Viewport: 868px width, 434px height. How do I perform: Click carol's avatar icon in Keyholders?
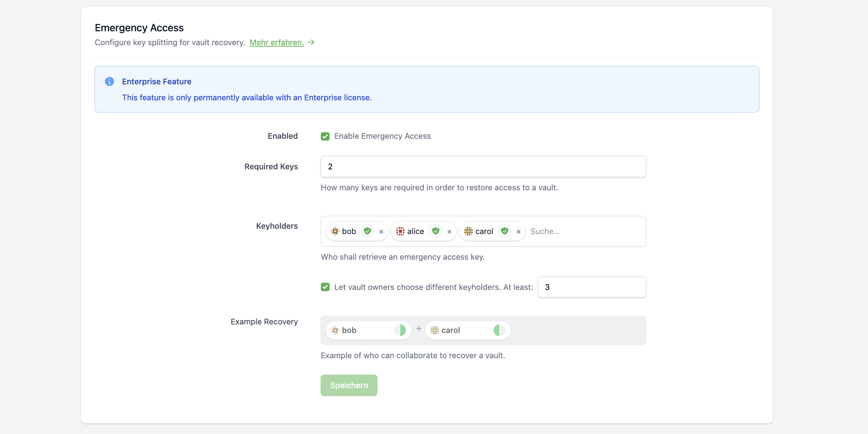(468, 231)
